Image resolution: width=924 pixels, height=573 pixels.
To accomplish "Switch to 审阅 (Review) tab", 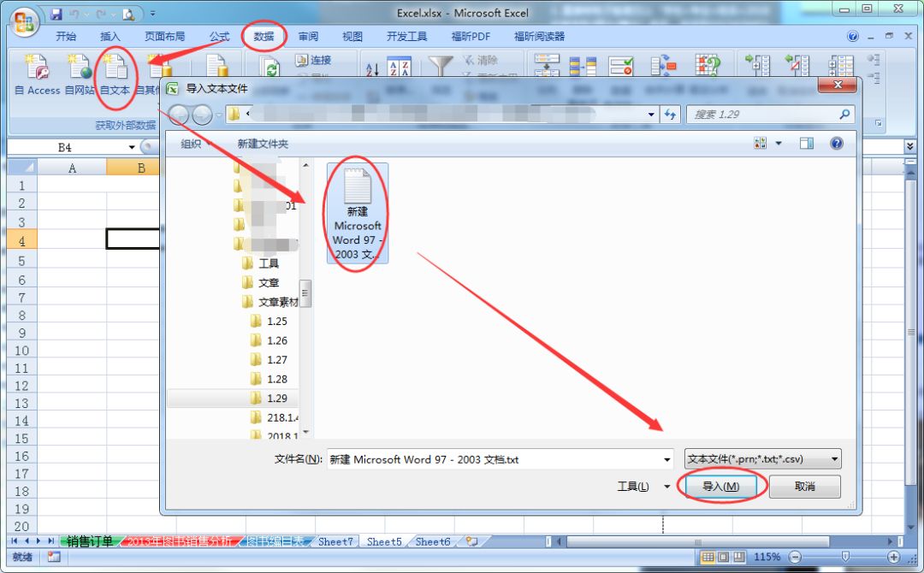I will point(308,37).
